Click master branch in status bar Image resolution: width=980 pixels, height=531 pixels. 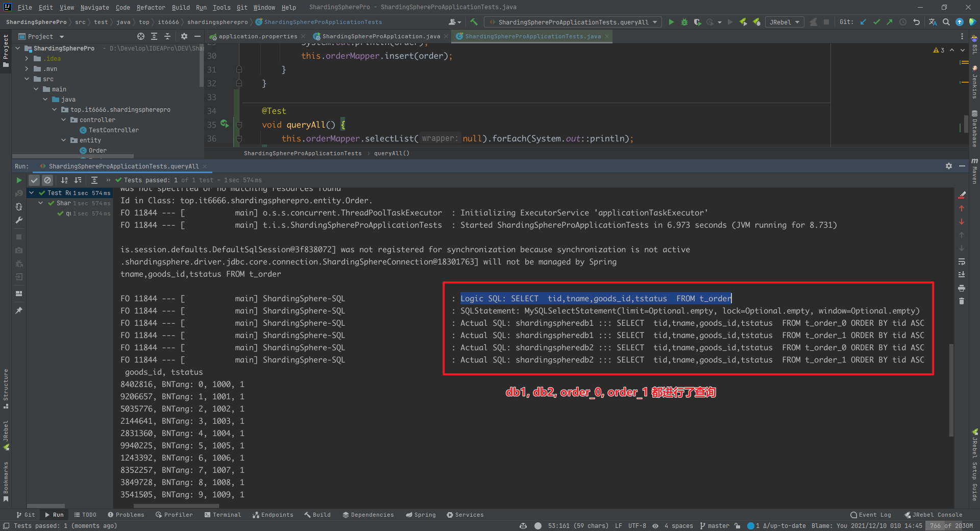coord(715,525)
